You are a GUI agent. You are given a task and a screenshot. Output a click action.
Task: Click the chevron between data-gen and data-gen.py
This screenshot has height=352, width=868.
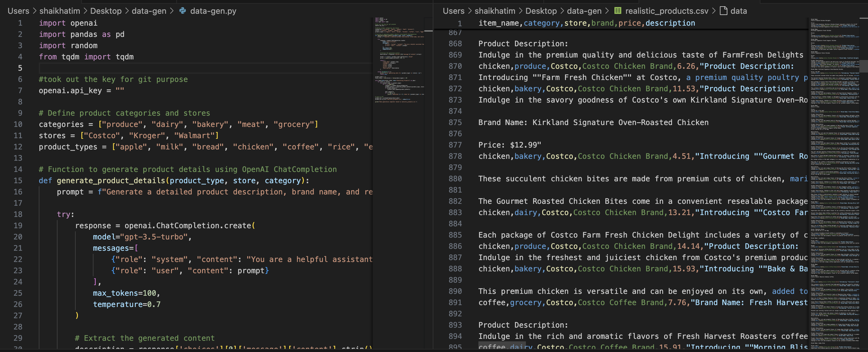click(x=172, y=11)
